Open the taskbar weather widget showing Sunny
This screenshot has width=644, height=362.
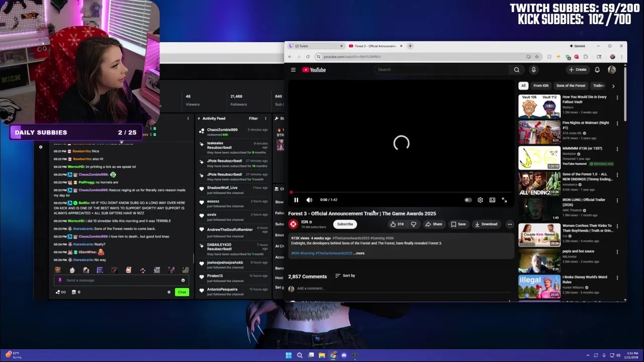(14, 355)
